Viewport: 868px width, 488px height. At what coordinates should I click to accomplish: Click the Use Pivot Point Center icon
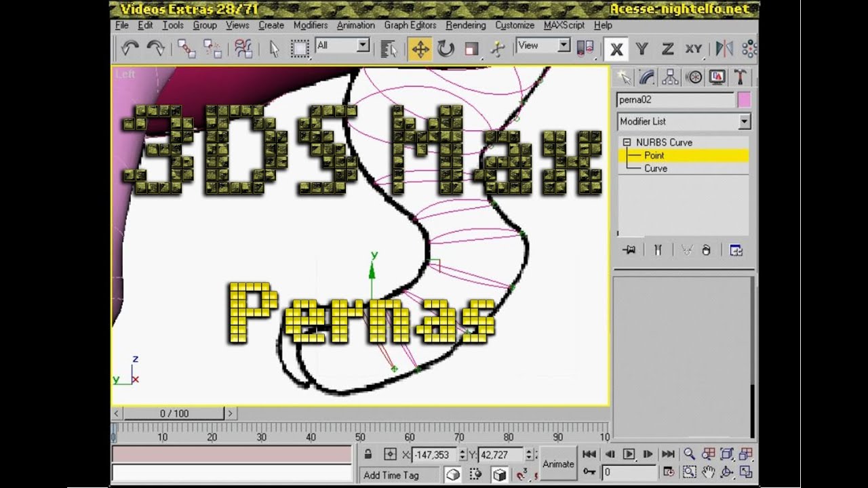(x=585, y=48)
